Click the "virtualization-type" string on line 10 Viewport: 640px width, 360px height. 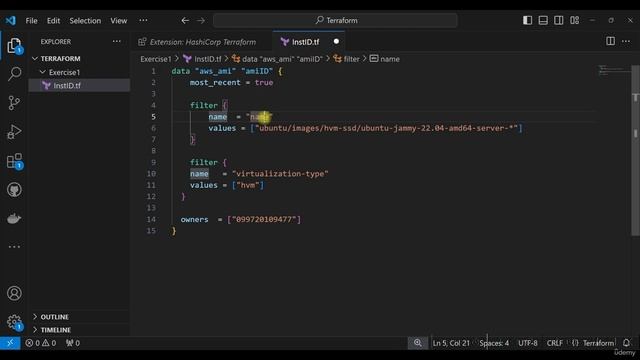280,174
